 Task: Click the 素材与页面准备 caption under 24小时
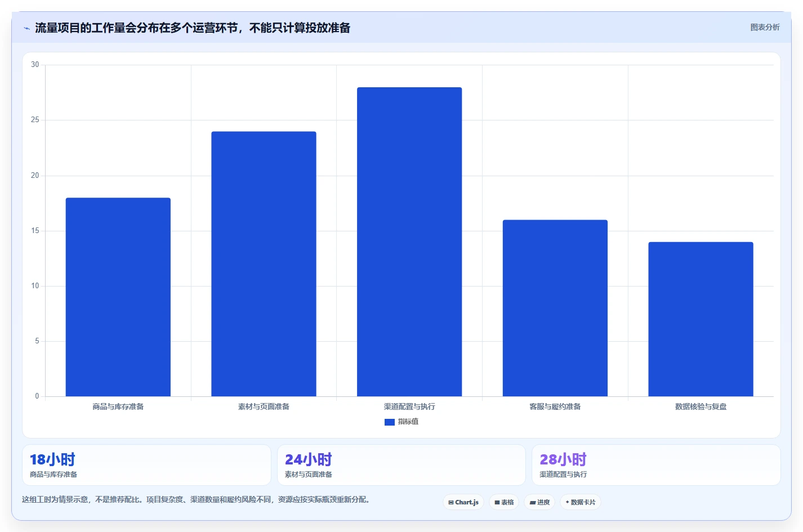(309, 475)
